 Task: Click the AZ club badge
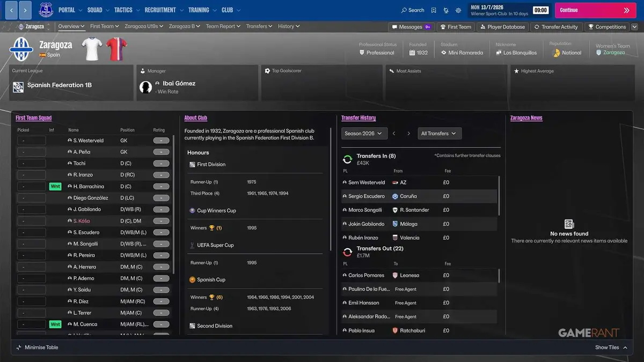click(395, 182)
